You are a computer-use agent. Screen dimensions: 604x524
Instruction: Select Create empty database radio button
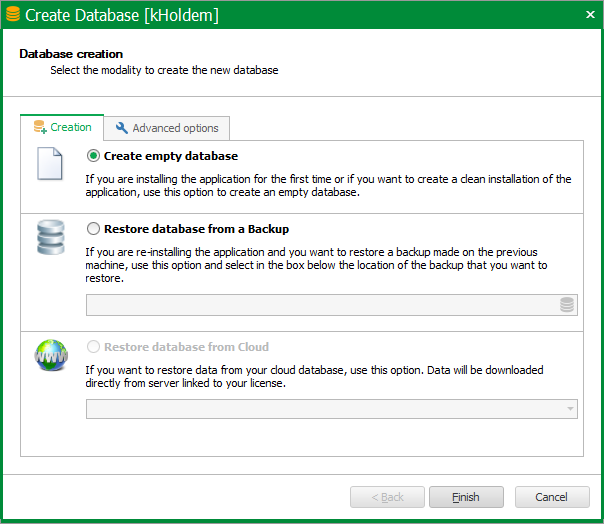[x=93, y=156]
